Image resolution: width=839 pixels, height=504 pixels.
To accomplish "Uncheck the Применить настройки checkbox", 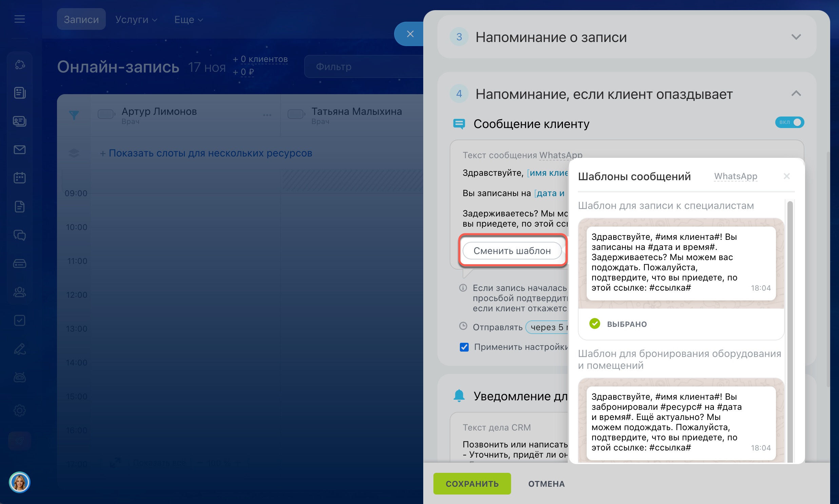I will pyautogui.click(x=464, y=347).
